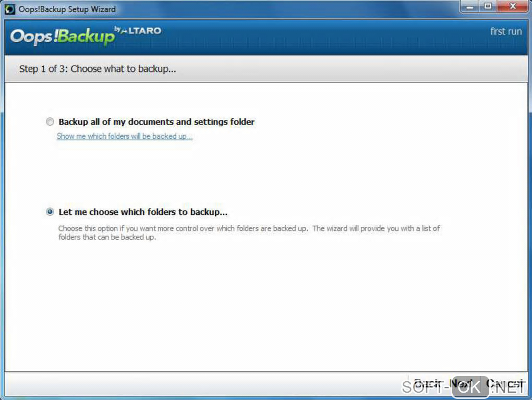
Task: Open 'Show me which folders will be backed up' link
Action: tap(125, 137)
